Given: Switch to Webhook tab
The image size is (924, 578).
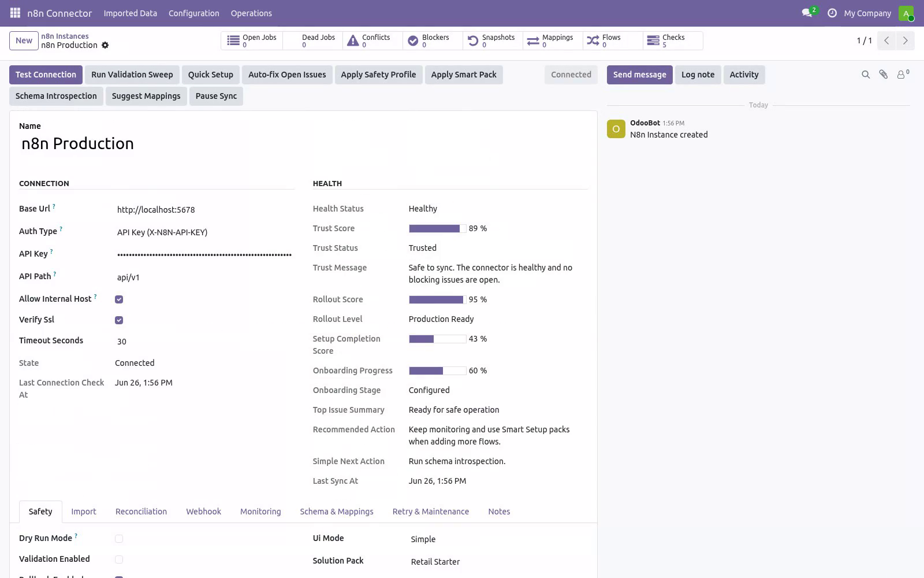Looking at the screenshot, I should pyautogui.click(x=204, y=512).
